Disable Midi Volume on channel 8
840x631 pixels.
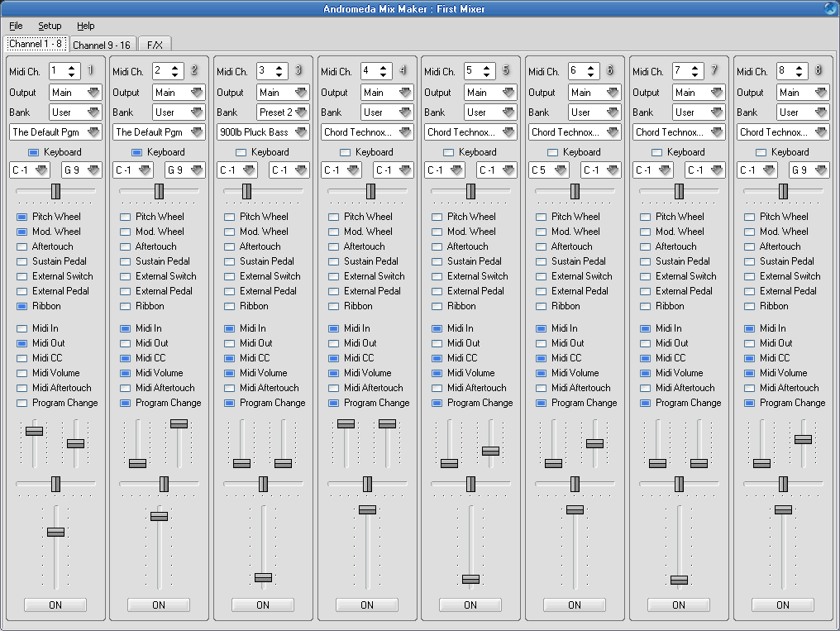coord(749,373)
